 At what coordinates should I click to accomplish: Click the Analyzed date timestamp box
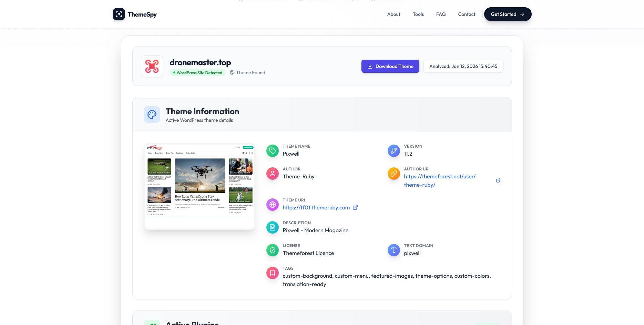tap(463, 66)
